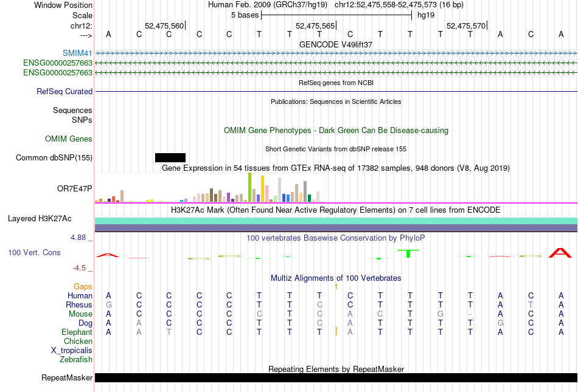Image resolution: width=578 pixels, height=392 pixels.
Task: Click OMIM Gene Phenotypes track title
Action: pos(336,130)
